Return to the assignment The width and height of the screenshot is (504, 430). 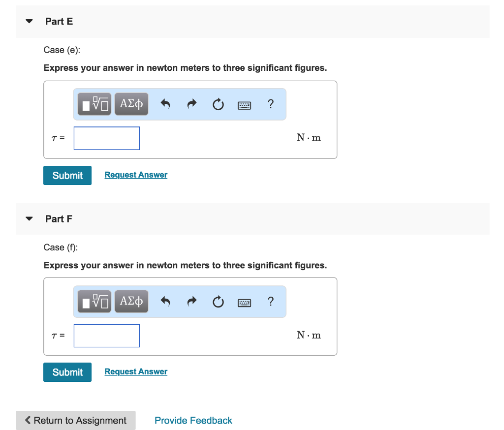(x=75, y=420)
